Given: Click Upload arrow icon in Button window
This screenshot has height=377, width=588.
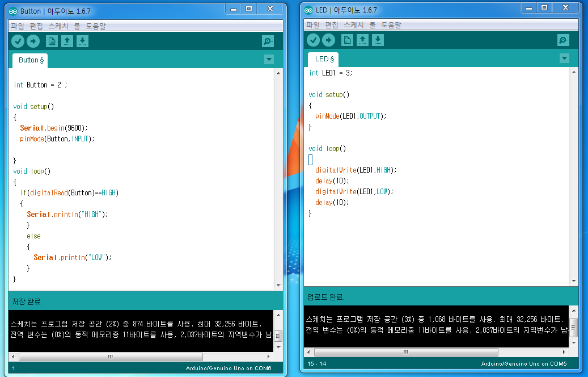Looking at the screenshot, I should click(33, 41).
